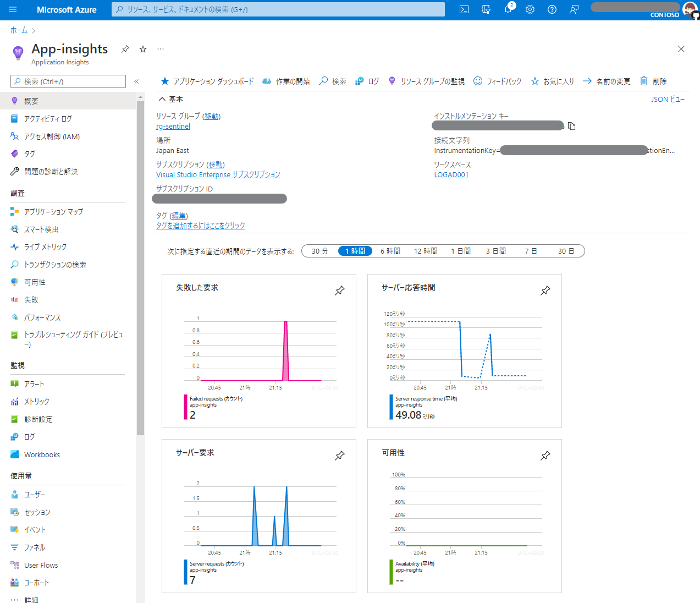Pin the 失敗した要求 chart to dashboard
Image resolution: width=700 pixels, height=603 pixels.
pos(339,290)
